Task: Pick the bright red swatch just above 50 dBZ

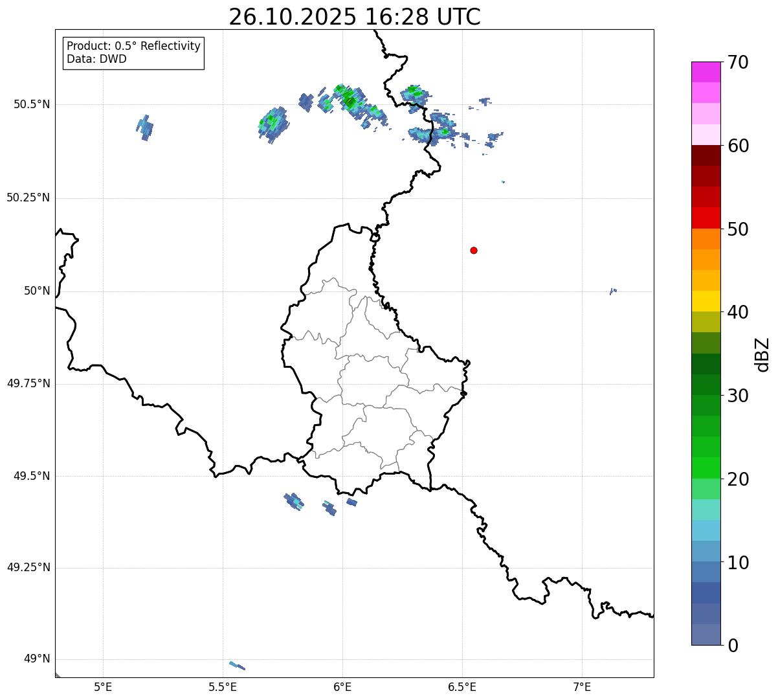Action: pyautogui.click(x=706, y=218)
